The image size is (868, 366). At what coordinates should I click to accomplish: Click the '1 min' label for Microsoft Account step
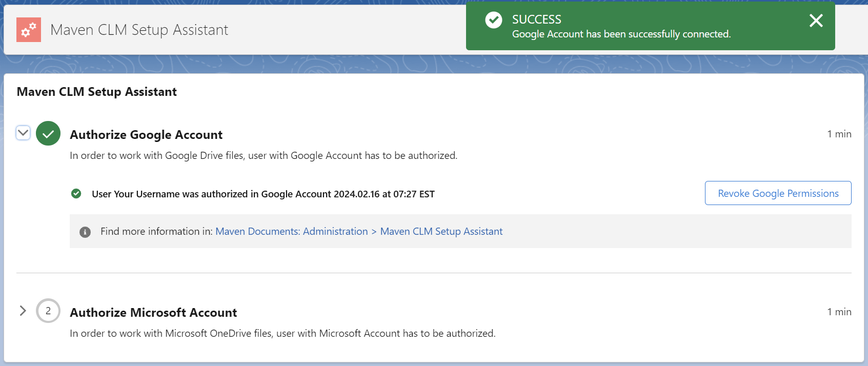(x=839, y=312)
